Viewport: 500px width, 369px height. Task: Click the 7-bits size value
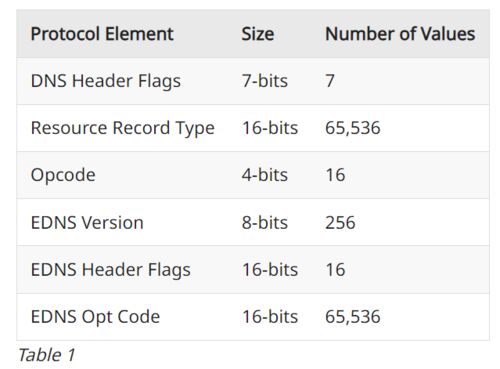click(x=265, y=81)
